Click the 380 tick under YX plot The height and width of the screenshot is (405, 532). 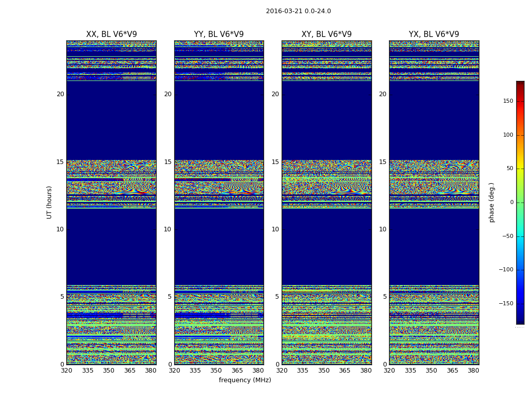473,371
